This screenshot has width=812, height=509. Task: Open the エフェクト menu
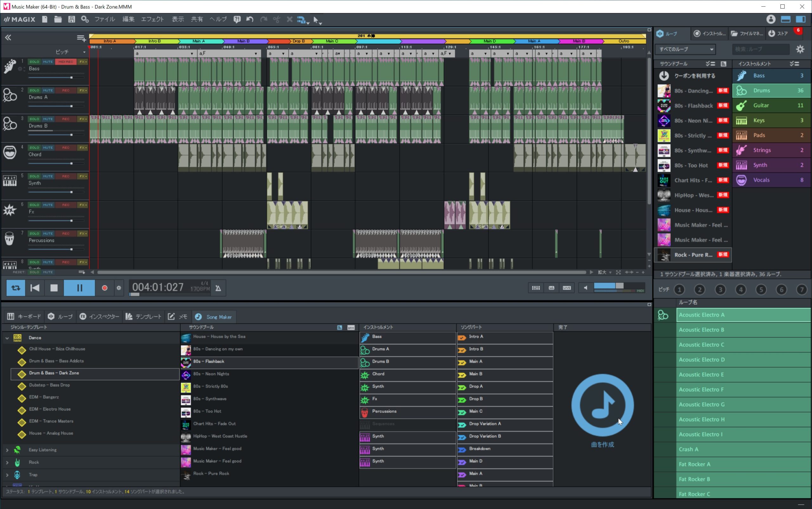(x=152, y=19)
